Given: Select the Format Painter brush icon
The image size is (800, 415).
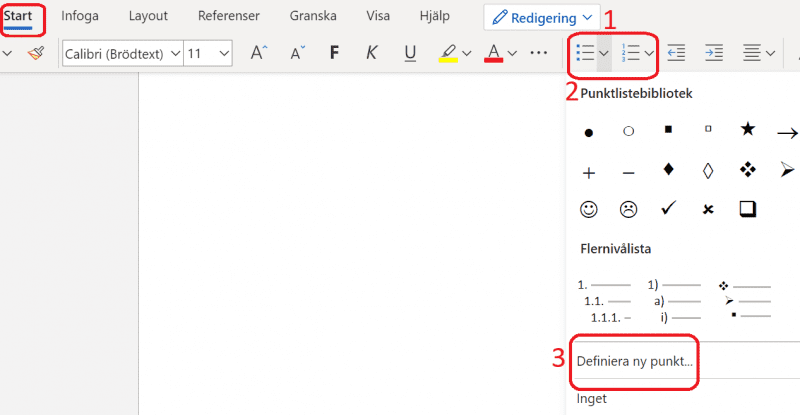Looking at the screenshot, I should (36, 53).
